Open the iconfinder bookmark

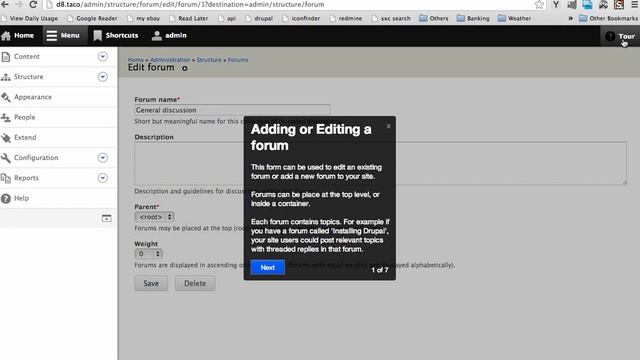[x=301, y=18]
